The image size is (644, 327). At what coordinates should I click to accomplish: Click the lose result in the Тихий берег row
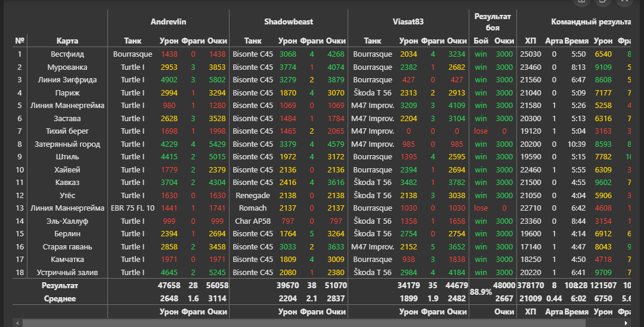tap(481, 131)
